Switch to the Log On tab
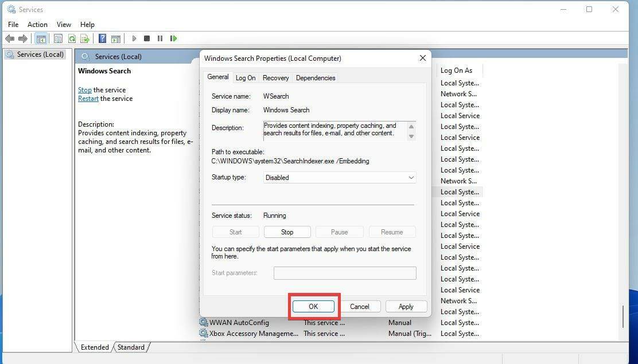Viewport: 638px width, 364px height. (x=246, y=77)
